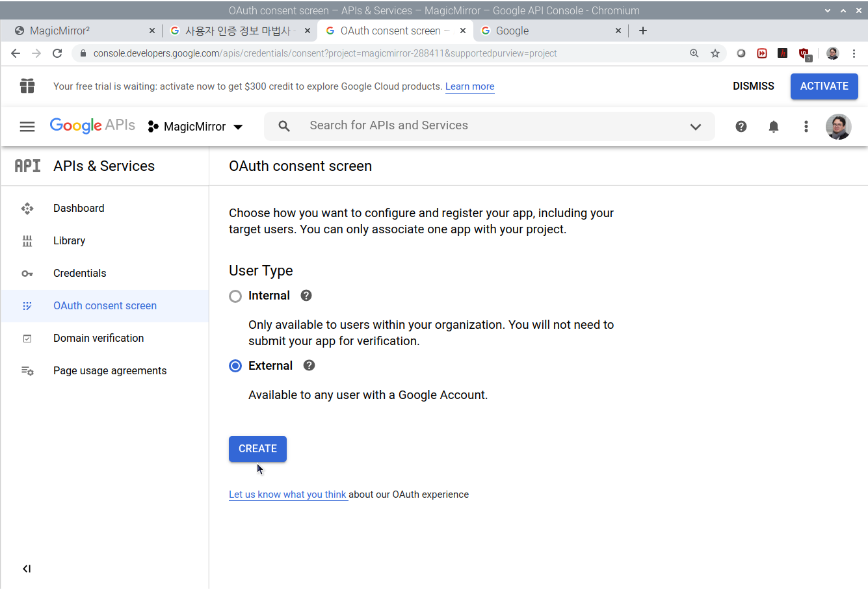Click the gift icon in trial banner
The width and height of the screenshot is (868, 590).
[x=27, y=86]
